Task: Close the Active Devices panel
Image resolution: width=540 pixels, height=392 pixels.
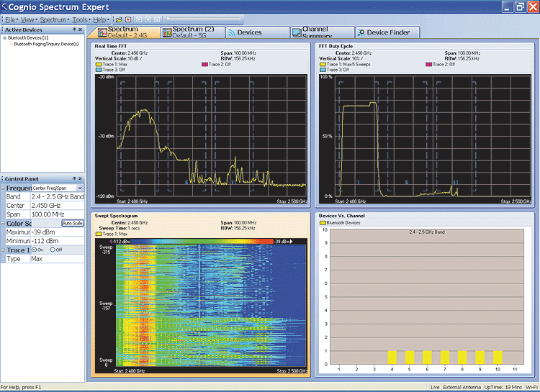Action: (x=80, y=29)
